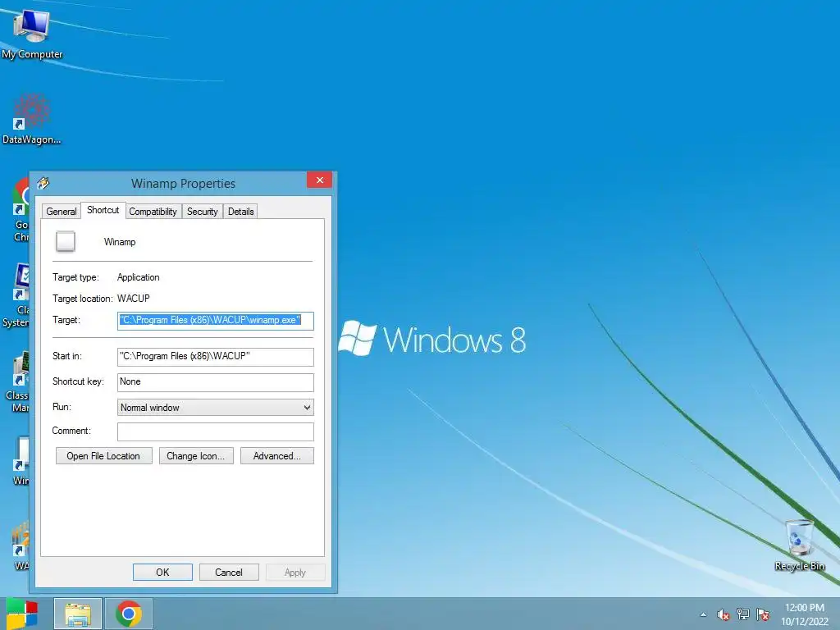Open the My Computer desktop icon
Screen dimensions: 840x630
(32, 33)
